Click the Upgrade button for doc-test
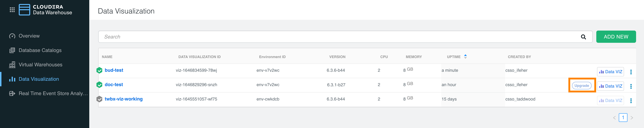This screenshot has height=128, width=644. pos(582,86)
